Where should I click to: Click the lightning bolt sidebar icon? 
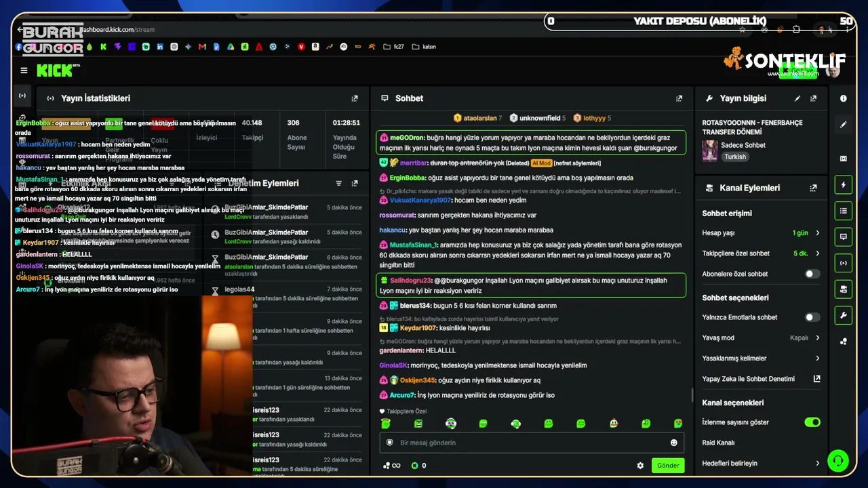point(844,185)
